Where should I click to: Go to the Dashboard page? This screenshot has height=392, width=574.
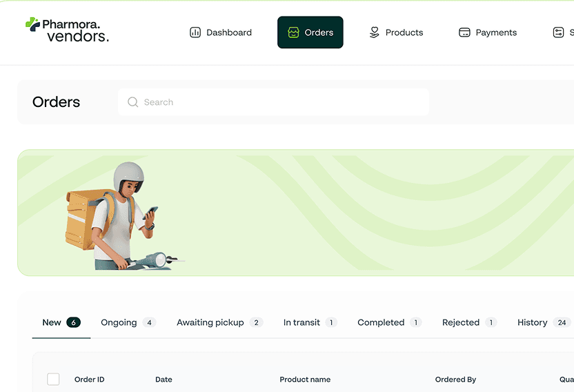click(x=228, y=32)
